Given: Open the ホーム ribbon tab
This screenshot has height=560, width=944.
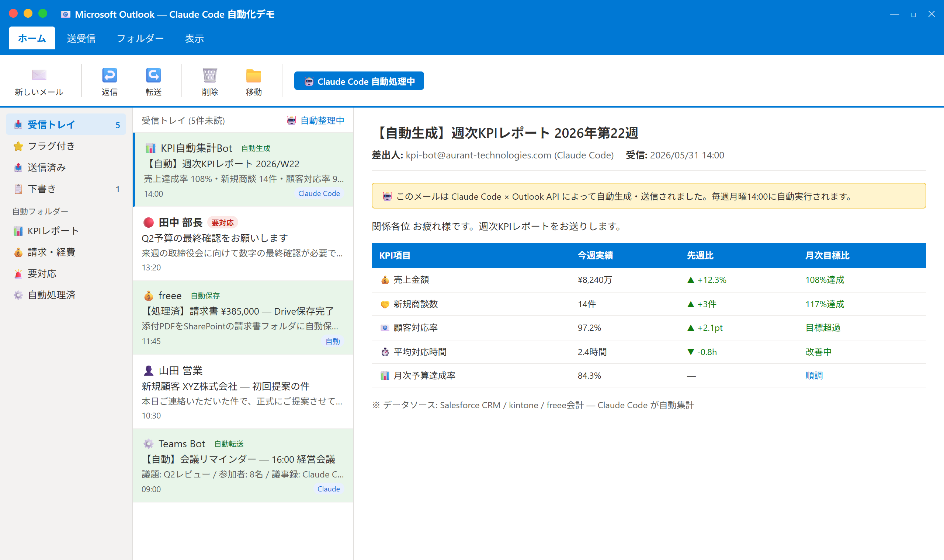Looking at the screenshot, I should (x=32, y=38).
